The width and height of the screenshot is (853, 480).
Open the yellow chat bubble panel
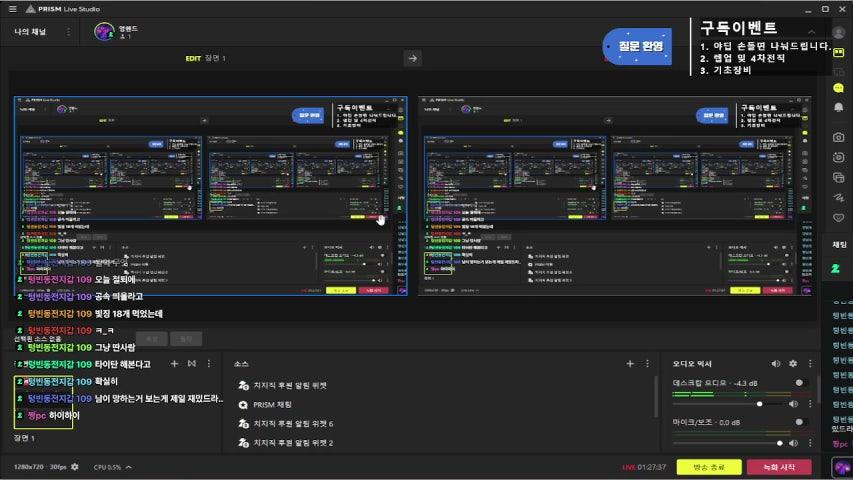click(x=838, y=87)
